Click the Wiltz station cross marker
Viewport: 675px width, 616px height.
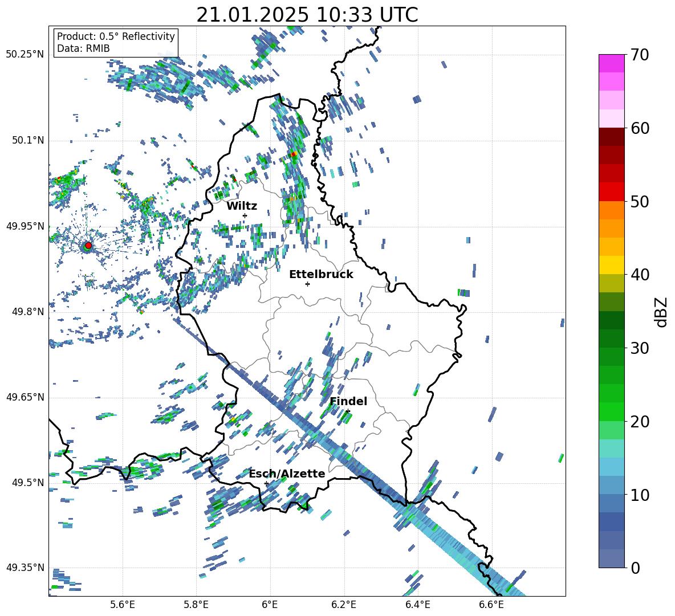tap(245, 216)
